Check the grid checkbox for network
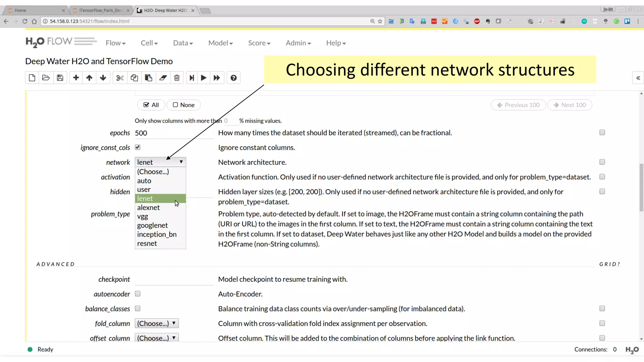644x362 pixels. (x=602, y=162)
